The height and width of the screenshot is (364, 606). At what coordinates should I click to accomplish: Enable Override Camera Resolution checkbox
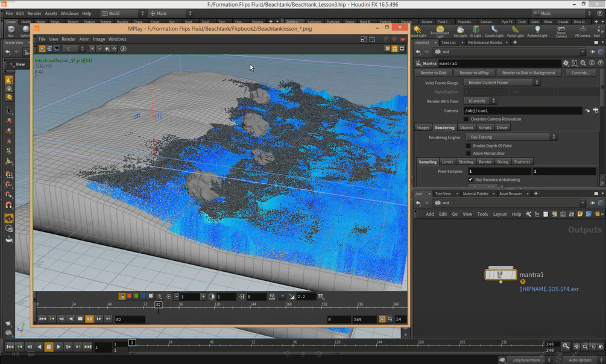pos(466,119)
